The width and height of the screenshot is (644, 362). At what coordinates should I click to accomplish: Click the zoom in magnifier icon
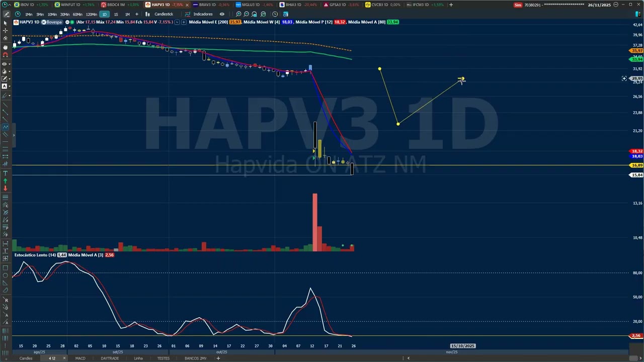click(238, 14)
